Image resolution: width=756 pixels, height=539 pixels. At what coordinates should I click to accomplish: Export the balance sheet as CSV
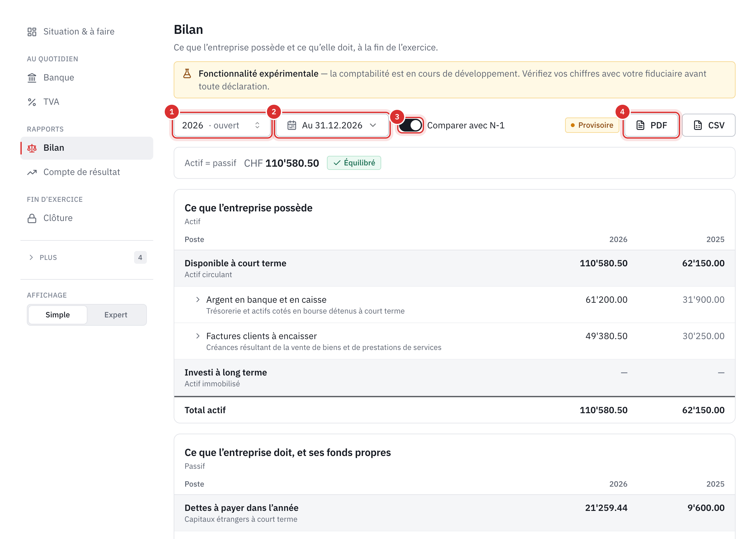[x=708, y=125]
